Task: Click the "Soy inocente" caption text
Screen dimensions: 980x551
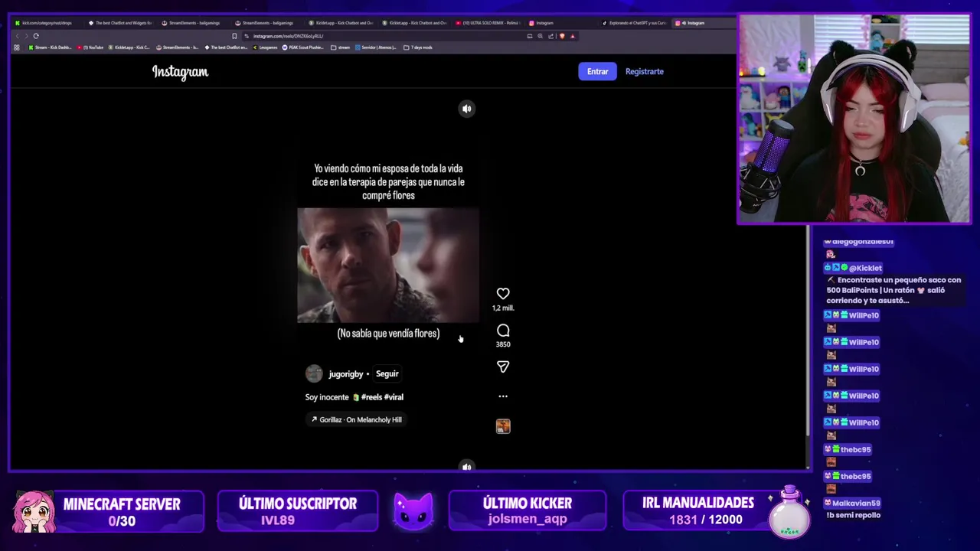Action: (x=327, y=397)
